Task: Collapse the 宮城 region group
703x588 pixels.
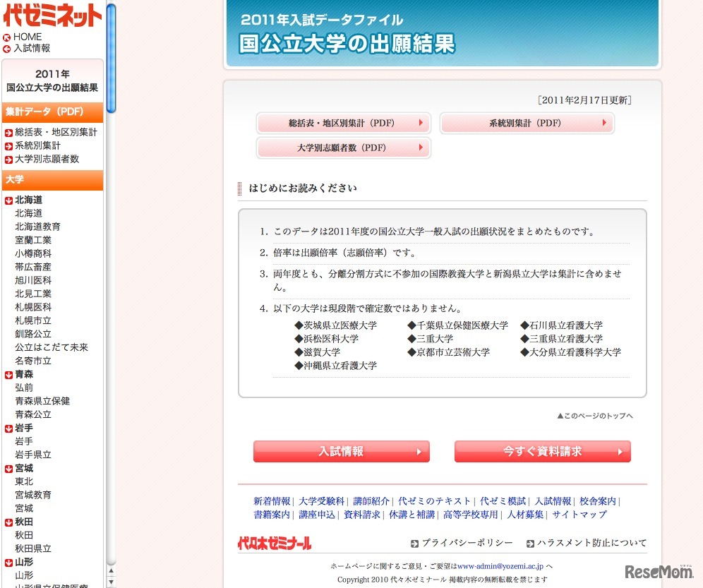Action: pos(8,469)
